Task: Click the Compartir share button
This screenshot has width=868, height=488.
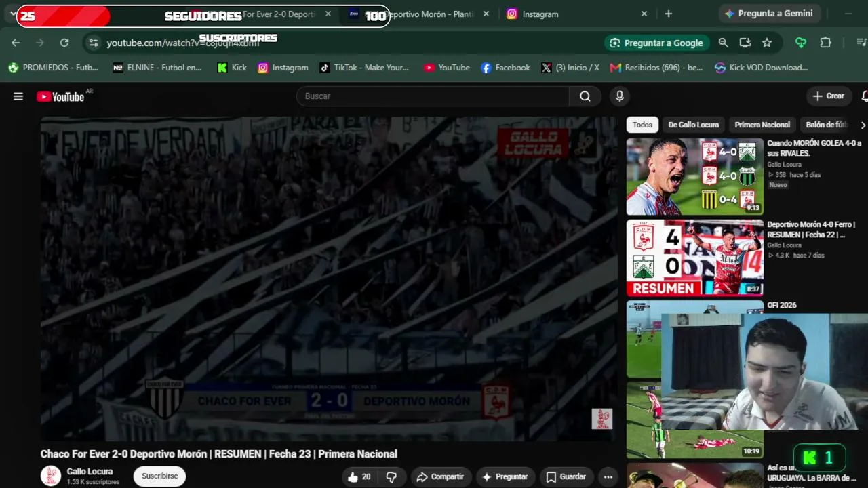Action: tap(440, 476)
